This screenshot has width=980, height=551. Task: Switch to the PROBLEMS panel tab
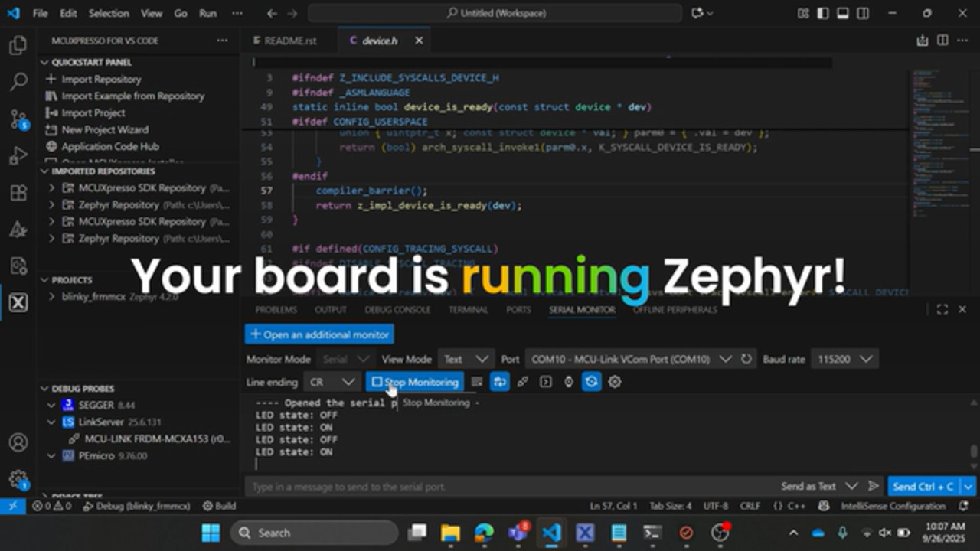point(276,310)
